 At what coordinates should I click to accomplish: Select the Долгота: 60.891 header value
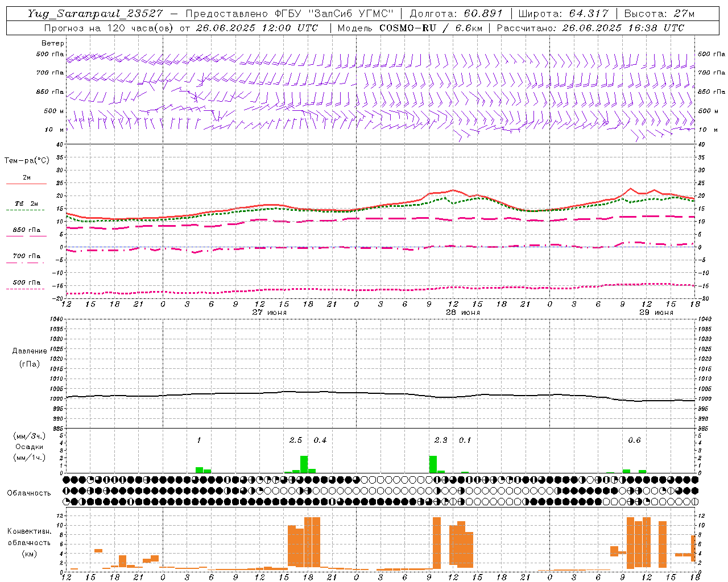456,14
